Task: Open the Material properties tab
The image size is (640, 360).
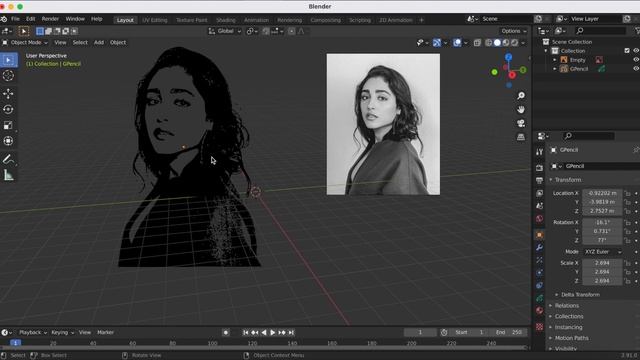Action: 540,311
